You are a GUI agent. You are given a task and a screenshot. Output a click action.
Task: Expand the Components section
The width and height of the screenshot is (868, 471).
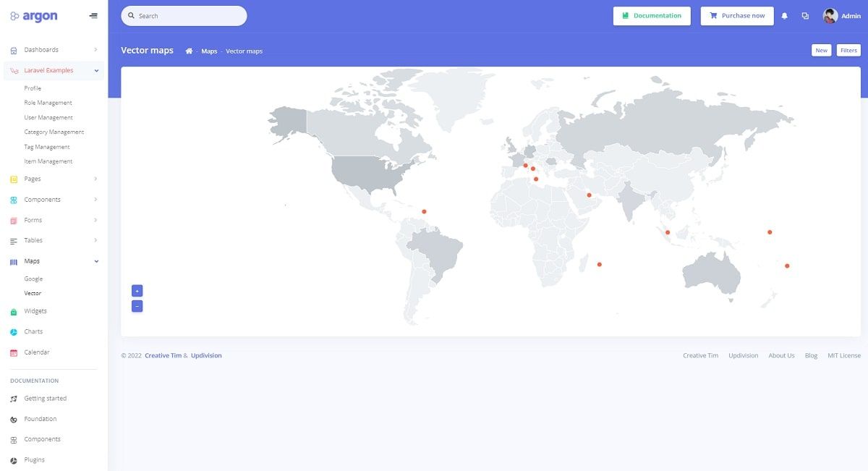click(x=41, y=200)
